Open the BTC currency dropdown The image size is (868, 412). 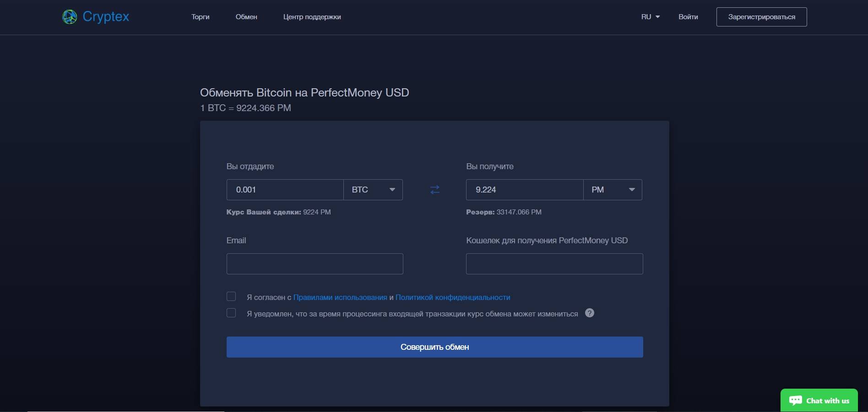[373, 190]
